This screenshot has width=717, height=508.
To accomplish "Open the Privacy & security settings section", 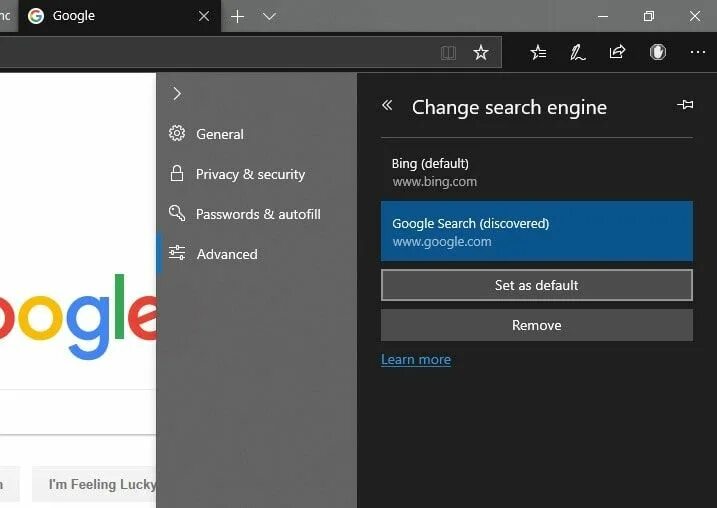I will [250, 174].
